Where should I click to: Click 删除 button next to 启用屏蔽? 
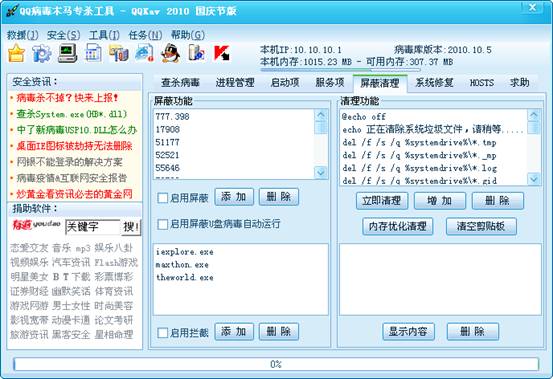tap(279, 197)
